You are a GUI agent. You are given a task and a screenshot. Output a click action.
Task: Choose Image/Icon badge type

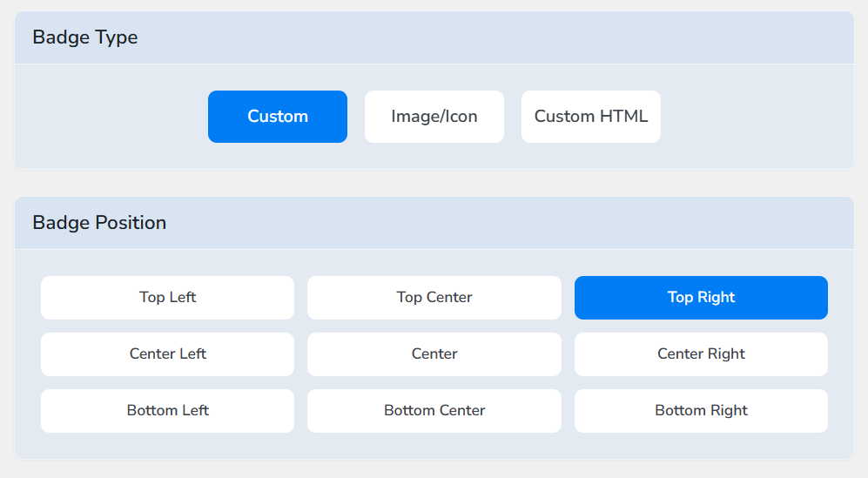click(434, 117)
